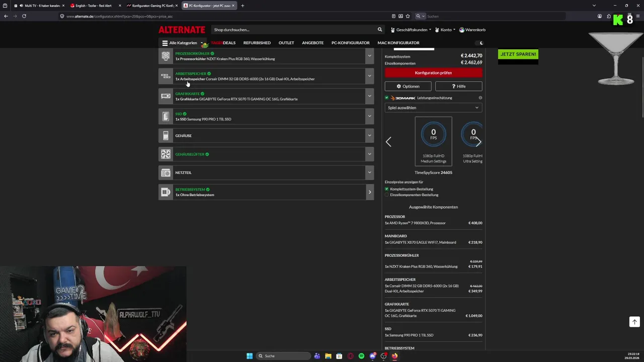Expand the SSD row chevron
The width and height of the screenshot is (644, 362).
pyautogui.click(x=369, y=116)
